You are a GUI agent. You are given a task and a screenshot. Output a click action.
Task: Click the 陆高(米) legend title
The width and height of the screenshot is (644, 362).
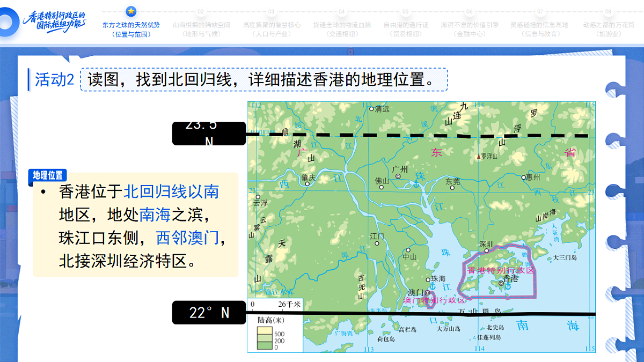271,320
